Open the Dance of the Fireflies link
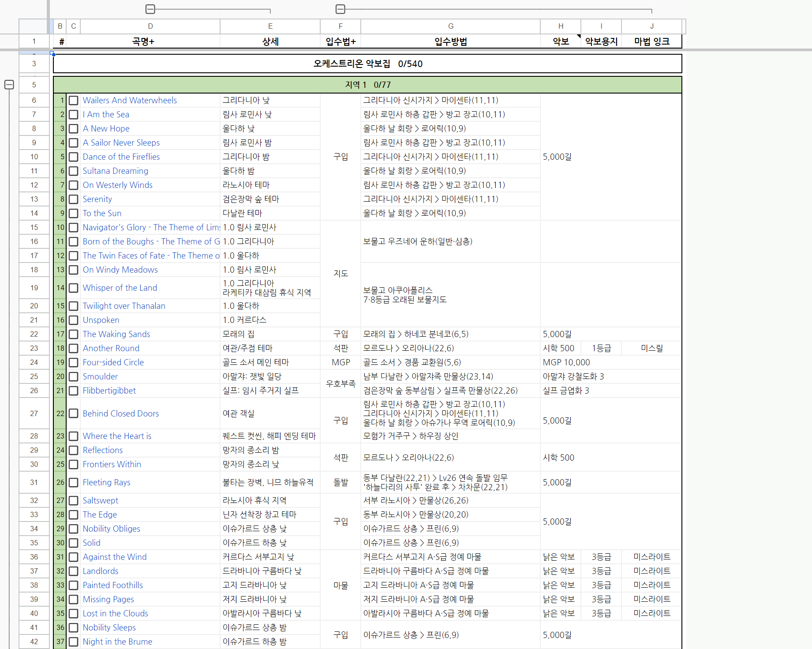 (x=121, y=157)
